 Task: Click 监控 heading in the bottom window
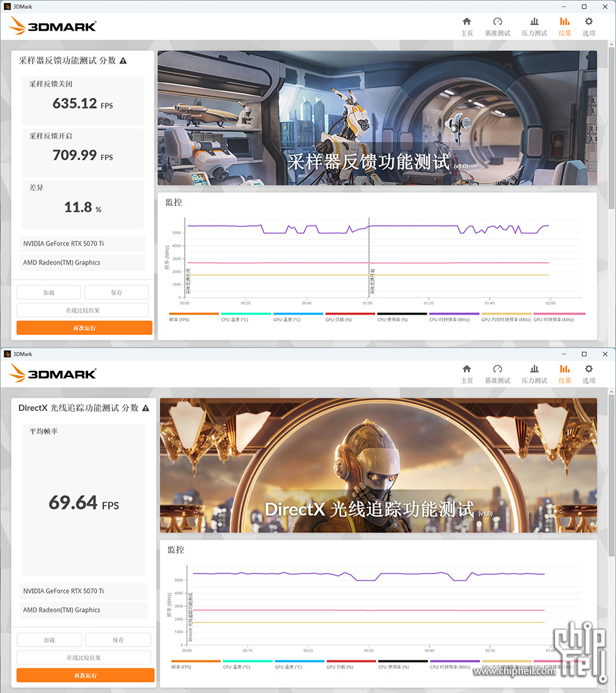(x=175, y=550)
